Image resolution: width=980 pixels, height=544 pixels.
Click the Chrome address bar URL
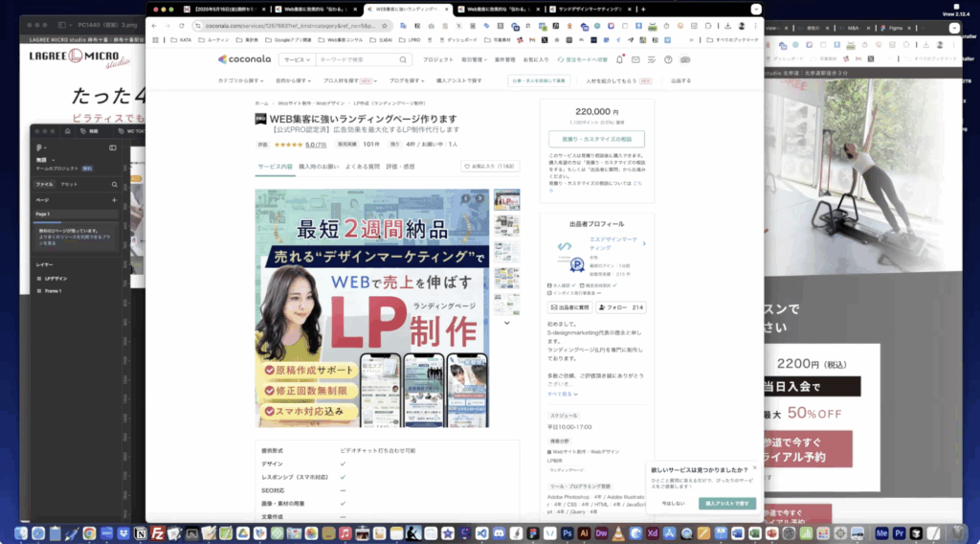click(291, 26)
